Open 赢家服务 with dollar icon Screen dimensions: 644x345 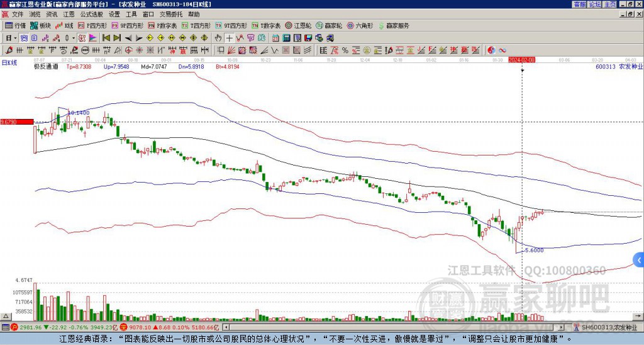coord(394,25)
